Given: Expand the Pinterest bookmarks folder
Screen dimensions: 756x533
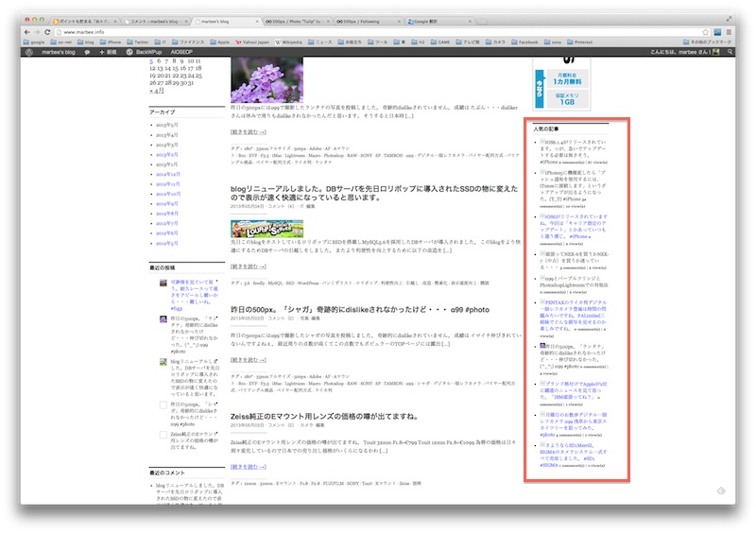Looking at the screenshot, I should (580, 42).
